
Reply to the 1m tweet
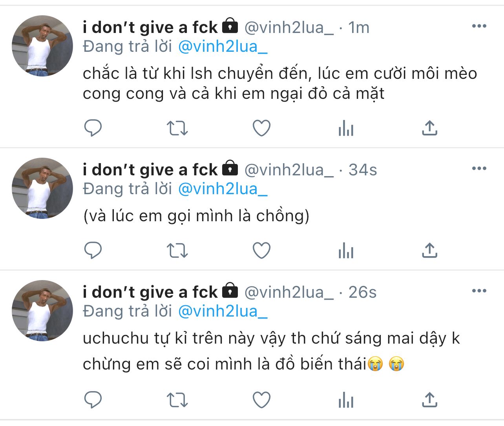coord(93,128)
